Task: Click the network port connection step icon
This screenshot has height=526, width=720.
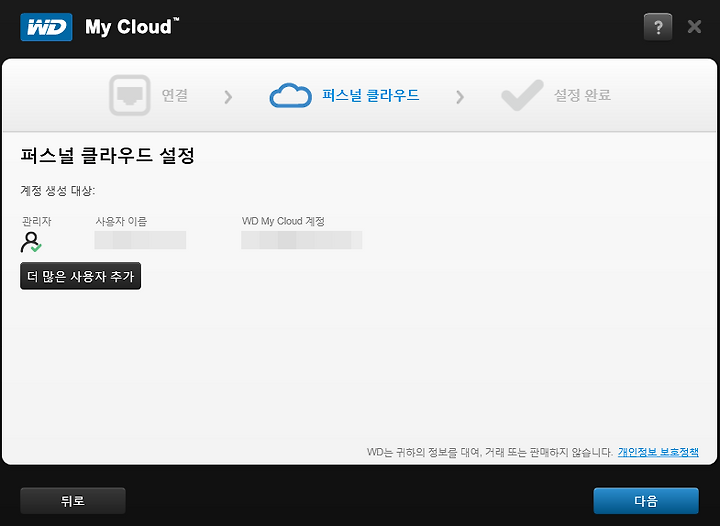Action: (x=130, y=95)
